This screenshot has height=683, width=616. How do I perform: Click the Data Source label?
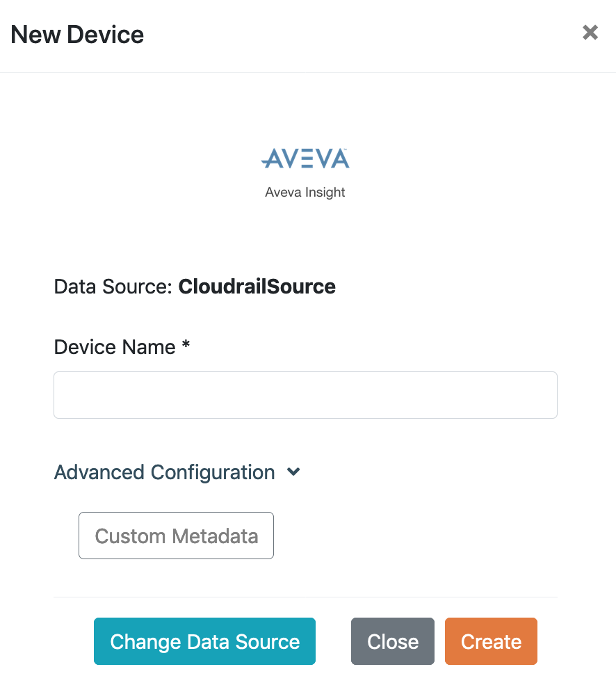click(x=113, y=287)
